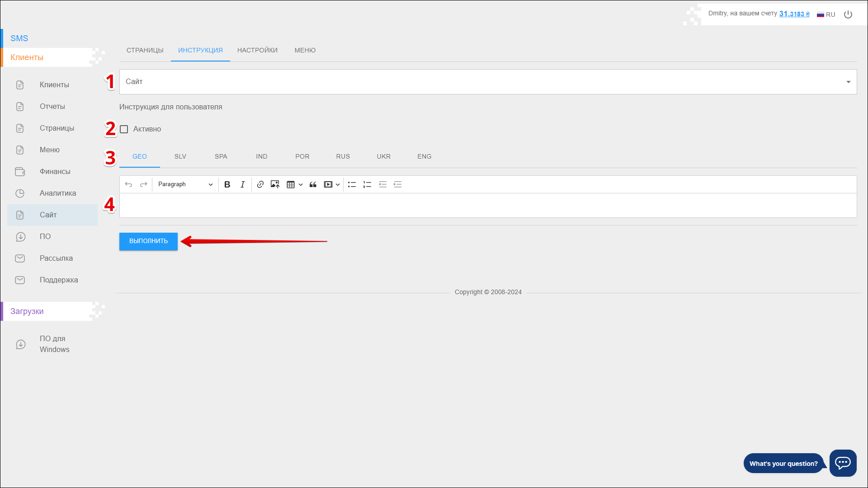Viewport: 868px width, 488px height.
Task: Switch to the НАСТРОЙКИ tab
Action: (257, 50)
